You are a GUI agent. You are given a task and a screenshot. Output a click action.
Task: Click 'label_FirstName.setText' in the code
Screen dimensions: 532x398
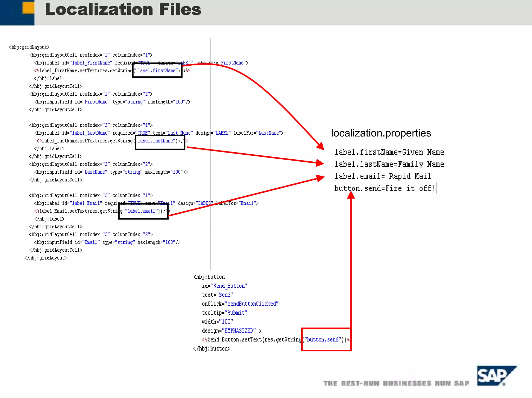[x=69, y=71]
